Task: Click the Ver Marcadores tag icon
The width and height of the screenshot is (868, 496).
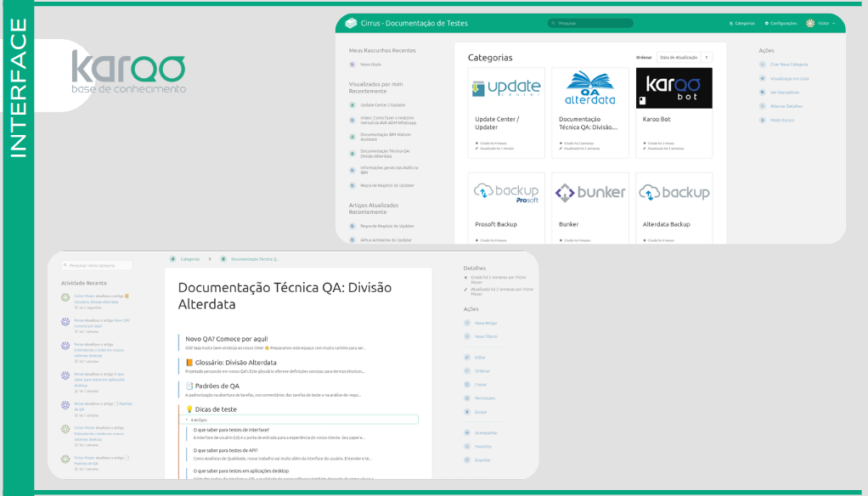Action: point(763,92)
